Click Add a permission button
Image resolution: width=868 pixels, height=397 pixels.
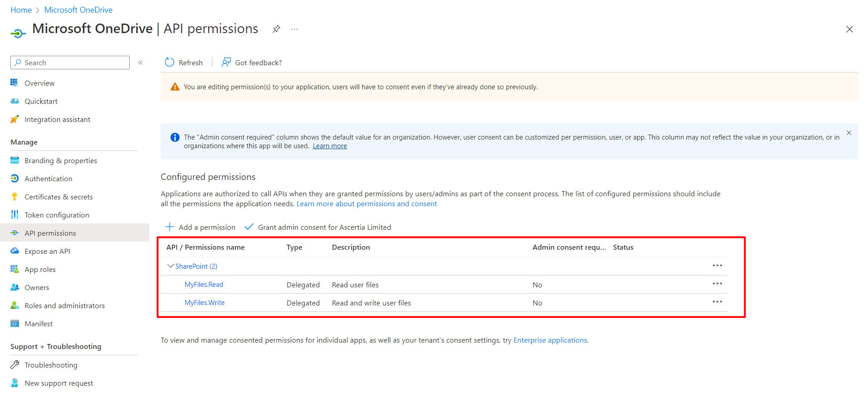(200, 227)
